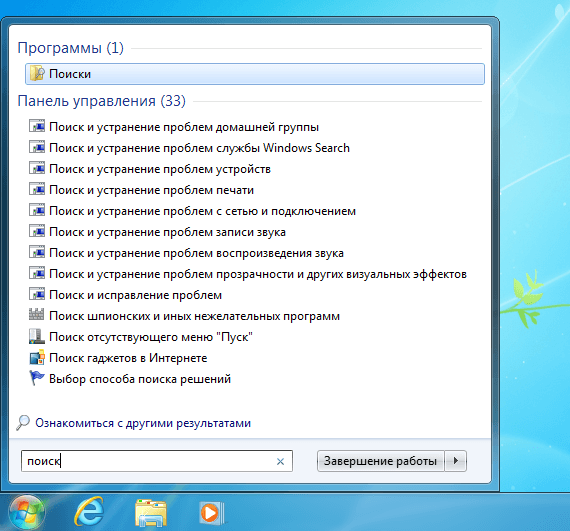Open Поиск и устранение проблем печати
Viewport: 570px width, 531px height.
[151, 190]
